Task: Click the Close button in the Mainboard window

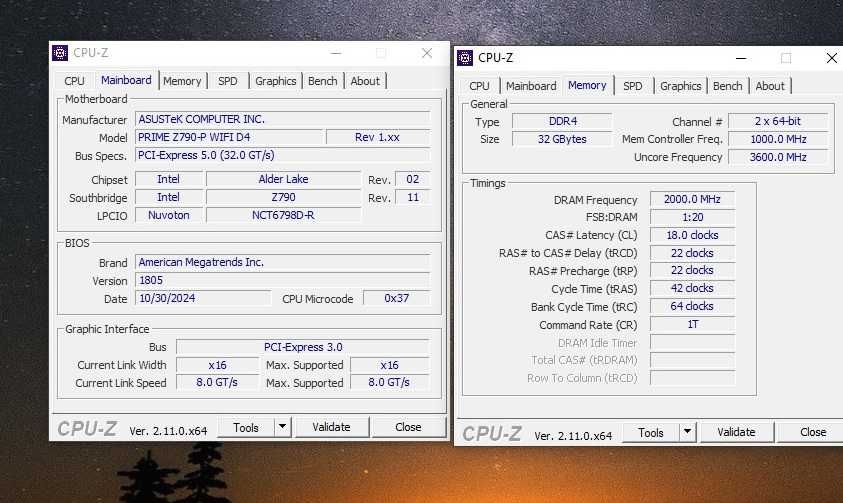Action: 408,427
